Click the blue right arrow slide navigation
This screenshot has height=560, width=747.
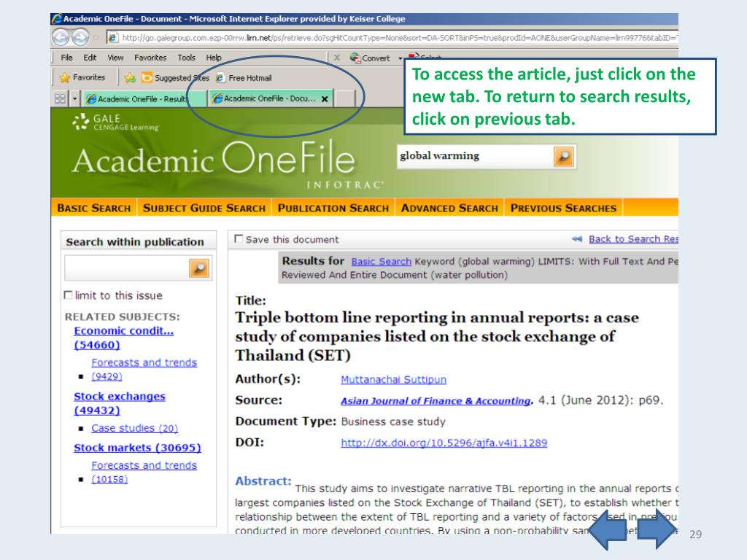coord(657,529)
